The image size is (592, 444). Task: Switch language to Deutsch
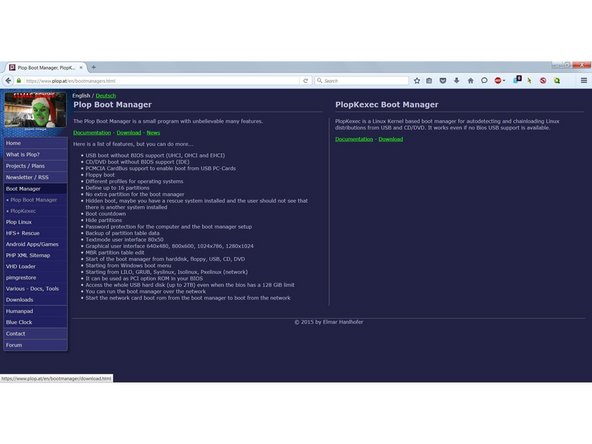click(x=106, y=96)
